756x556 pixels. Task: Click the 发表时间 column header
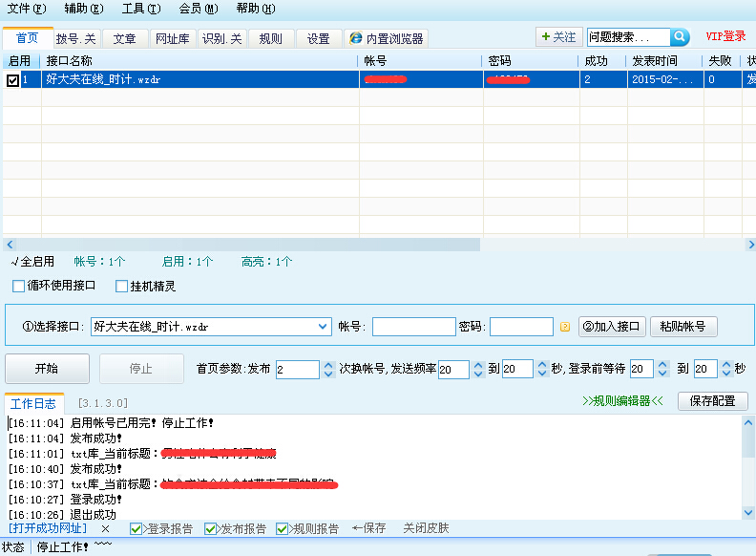[664, 61]
